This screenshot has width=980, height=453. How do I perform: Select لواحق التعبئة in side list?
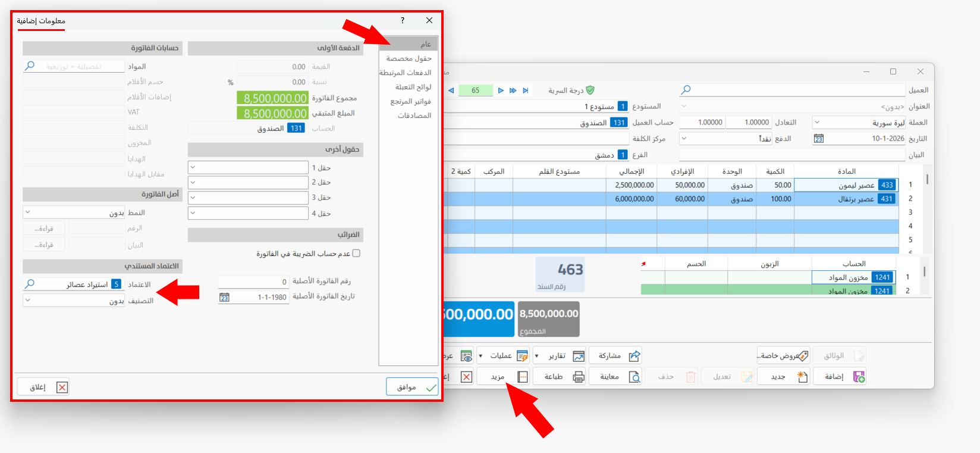409,87
